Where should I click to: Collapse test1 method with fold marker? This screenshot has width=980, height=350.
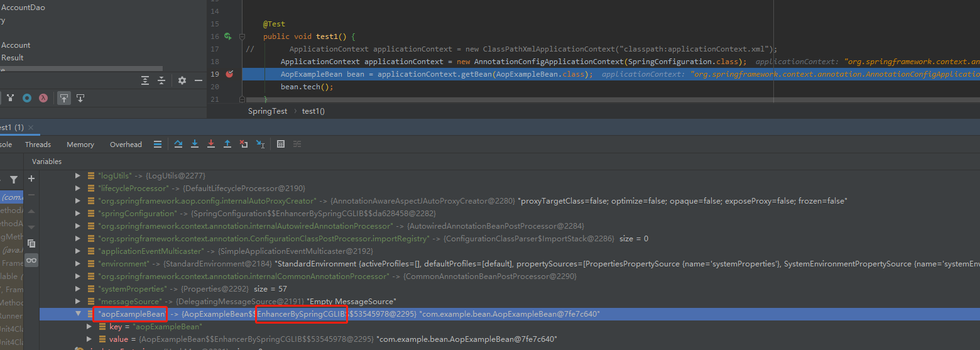(242, 36)
